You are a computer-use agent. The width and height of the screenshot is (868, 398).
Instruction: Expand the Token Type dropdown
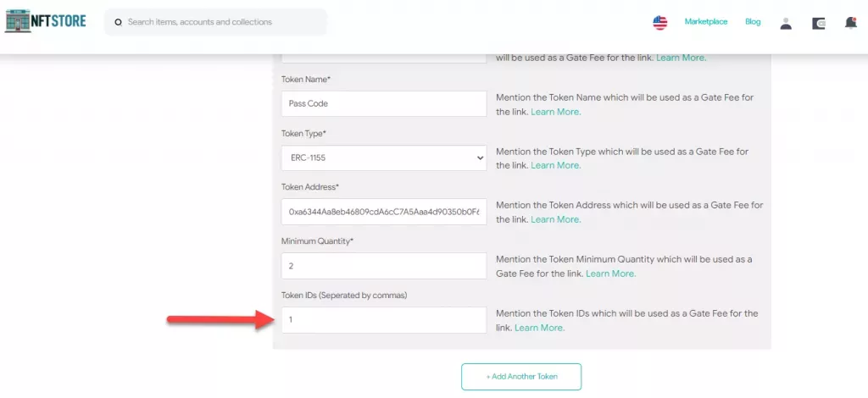tap(384, 158)
